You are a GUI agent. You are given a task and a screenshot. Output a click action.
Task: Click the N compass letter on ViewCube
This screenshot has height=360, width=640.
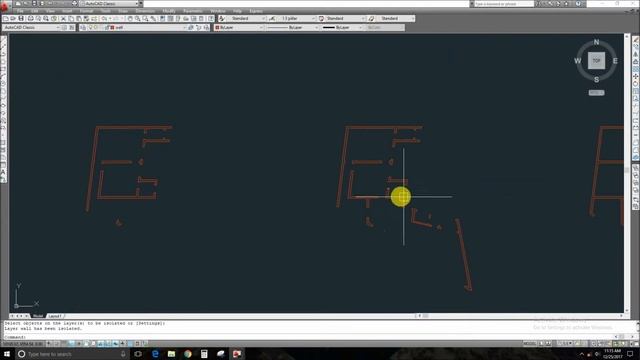[596, 42]
